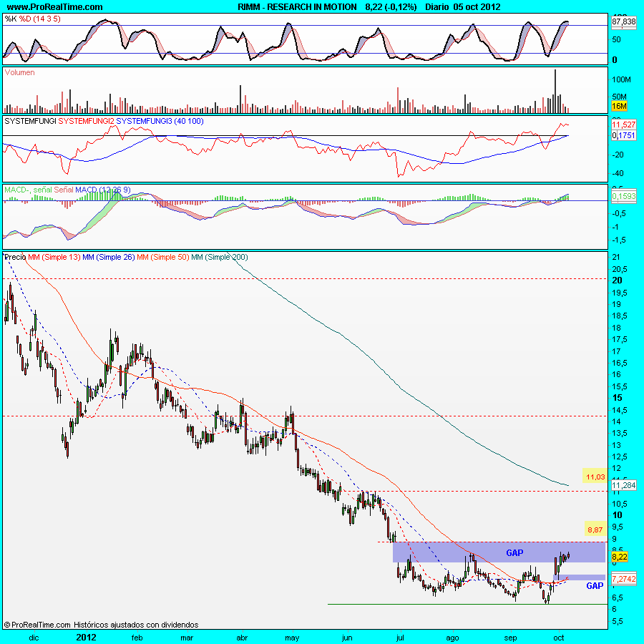
Task: Click the abr month label on date axis
Action: tap(243, 638)
